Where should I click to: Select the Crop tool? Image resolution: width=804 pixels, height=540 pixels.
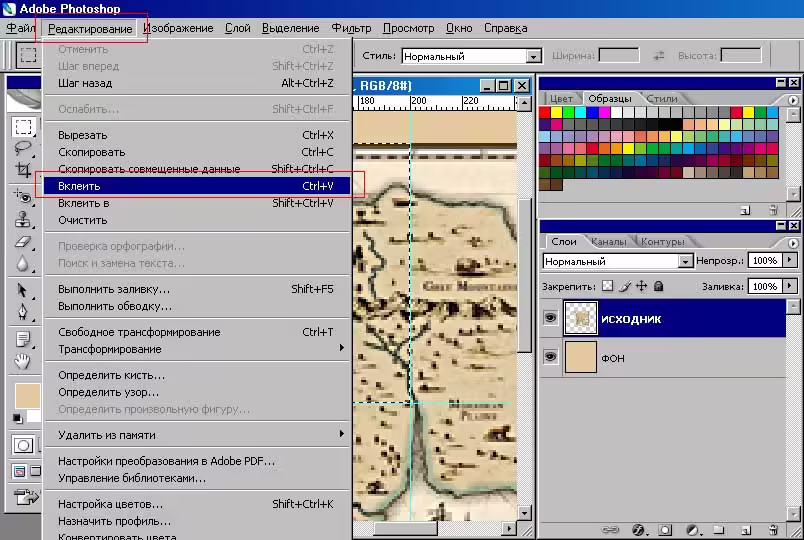tap(23, 170)
